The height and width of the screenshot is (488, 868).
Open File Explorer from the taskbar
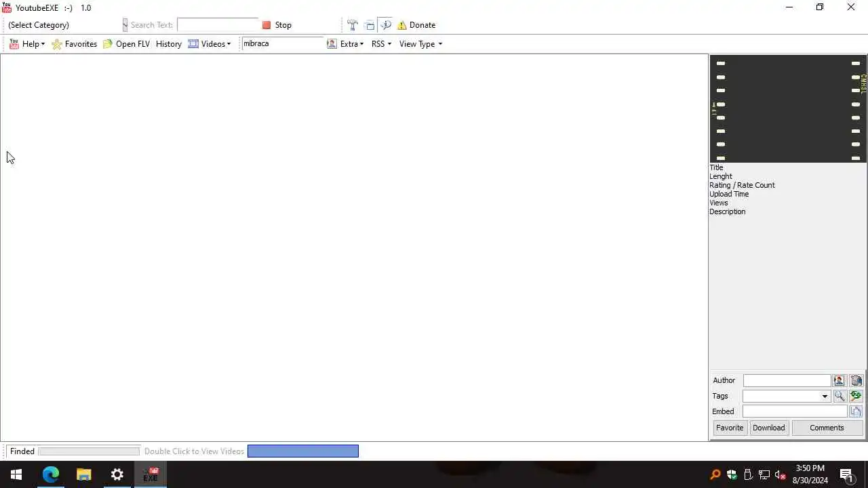pyautogui.click(x=84, y=474)
